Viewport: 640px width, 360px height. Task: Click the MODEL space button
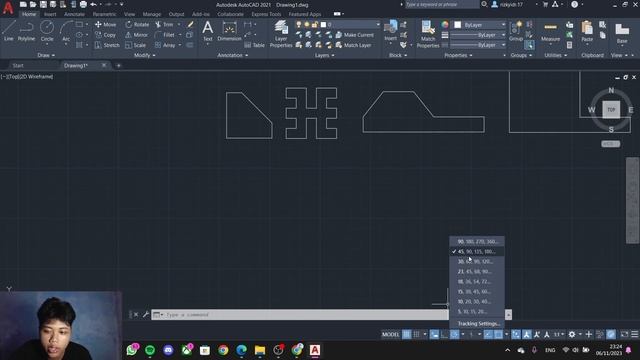[391, 334]
